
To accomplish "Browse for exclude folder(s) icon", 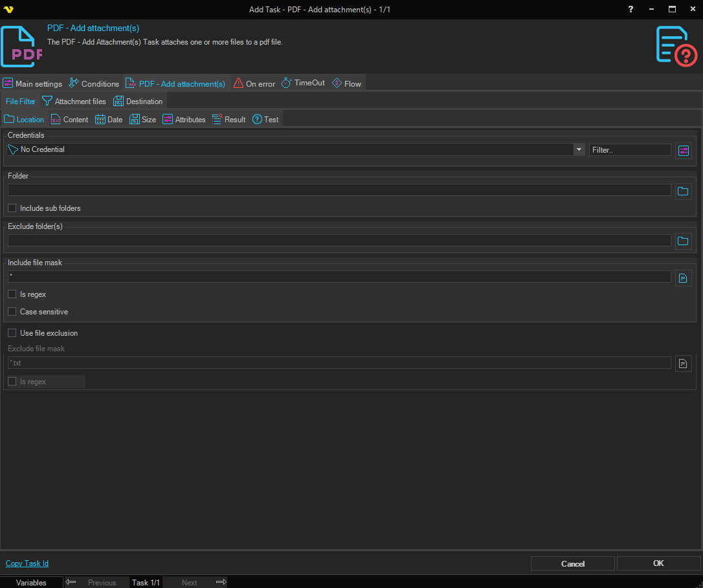I will pos(683,241).
